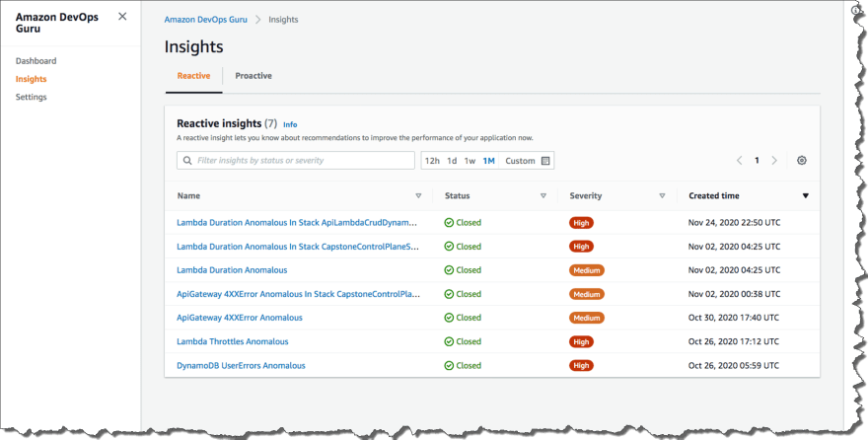Switch to the Proactive tab
Image resolution: width=868 pixels, height=440 pixels.
pyautogui.click(x=253, y=76)
